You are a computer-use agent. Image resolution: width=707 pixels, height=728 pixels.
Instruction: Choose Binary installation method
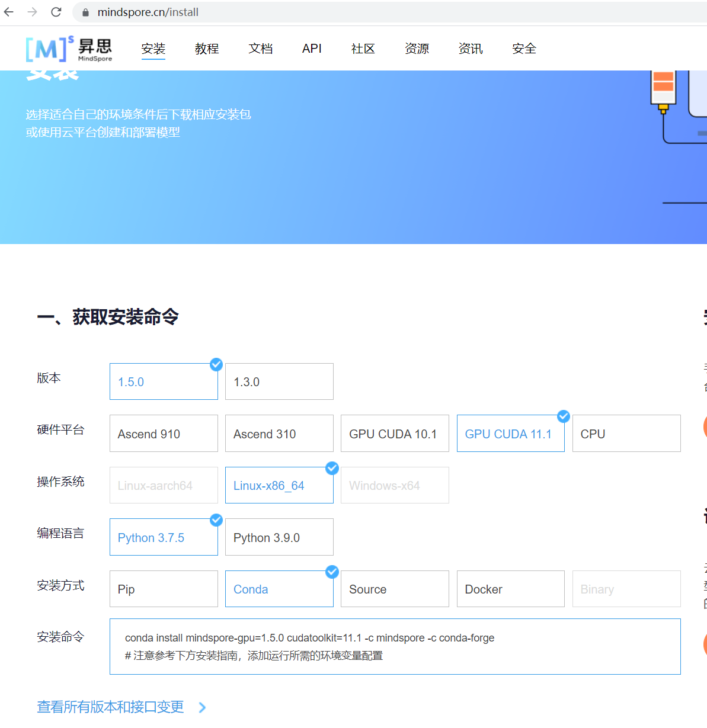[x=626, y=589]
